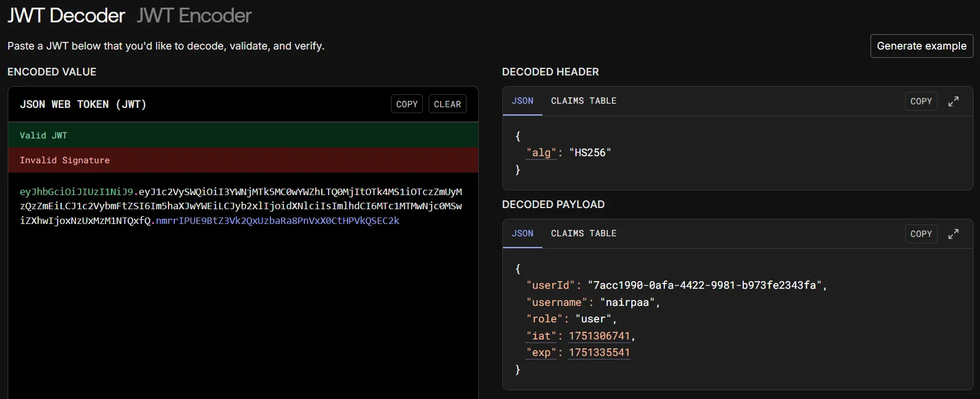The height and width of the screenshot is (399, 980).
Task: Open the header Claims Table tab
Action: 584,101
